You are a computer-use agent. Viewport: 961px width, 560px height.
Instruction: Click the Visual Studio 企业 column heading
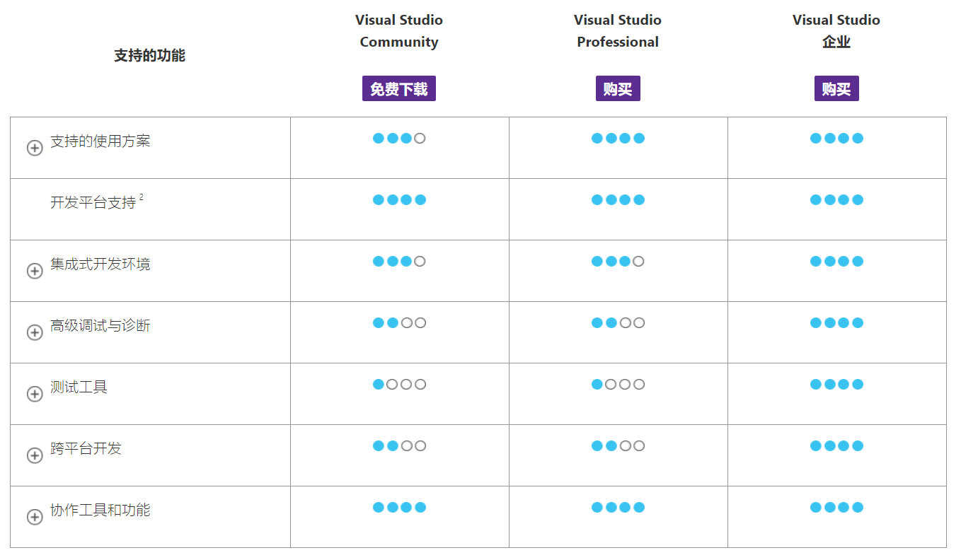click(x=836, y=31)
